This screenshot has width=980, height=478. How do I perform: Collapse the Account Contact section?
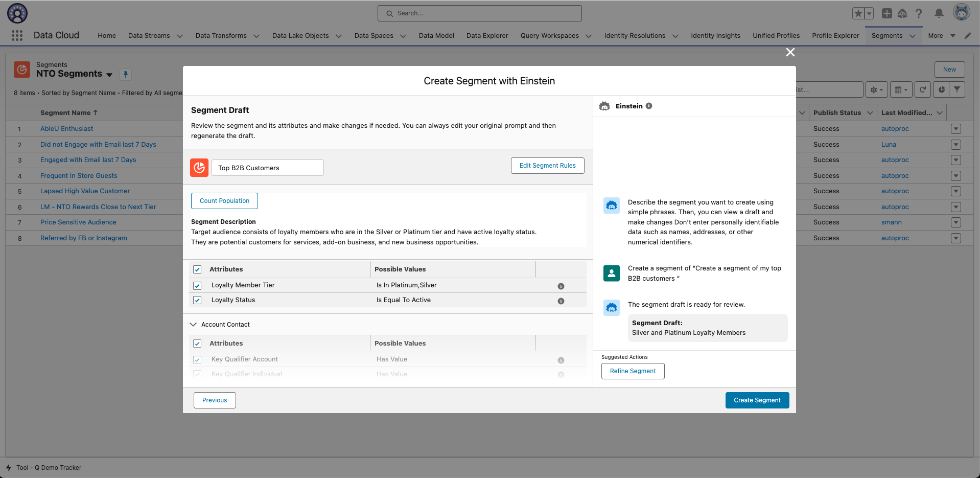click(193, 325)
